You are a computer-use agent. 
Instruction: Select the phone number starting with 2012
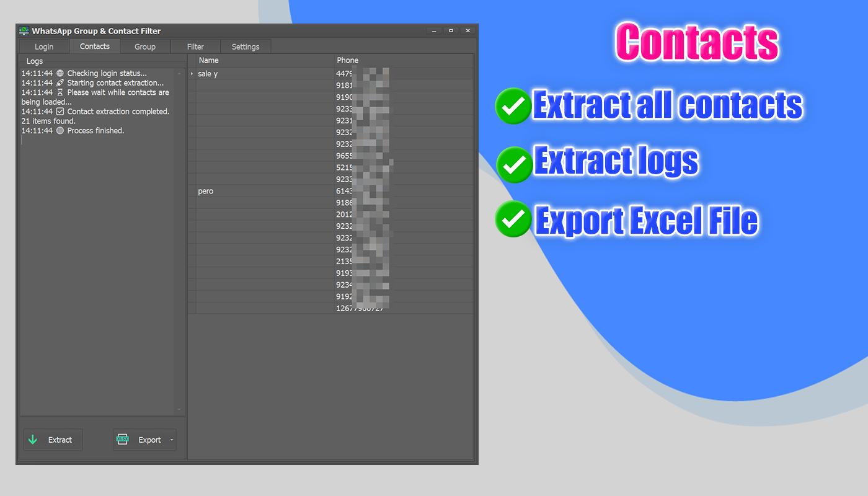tap(403, 215)
